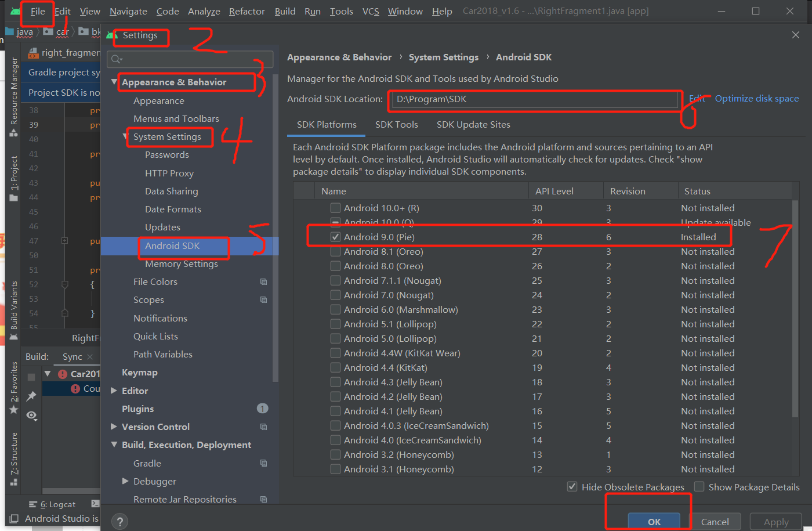
Task: Confirm settings with the OK button
Action: (654, 521)
